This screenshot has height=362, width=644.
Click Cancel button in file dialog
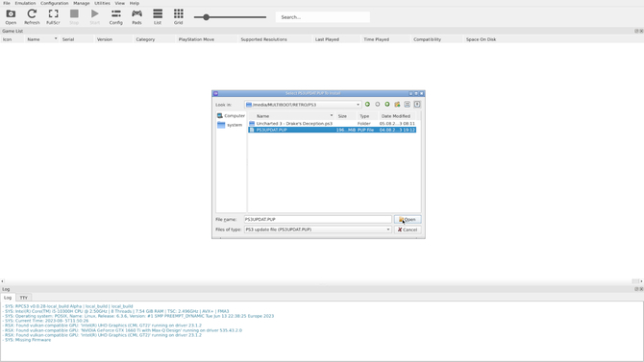(x=408, y=229)
